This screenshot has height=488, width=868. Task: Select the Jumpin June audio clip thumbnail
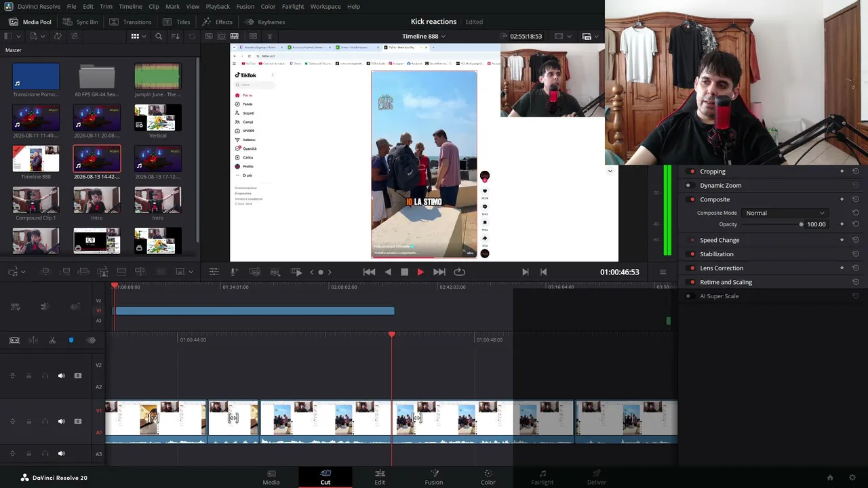click(x=157, y=77)
